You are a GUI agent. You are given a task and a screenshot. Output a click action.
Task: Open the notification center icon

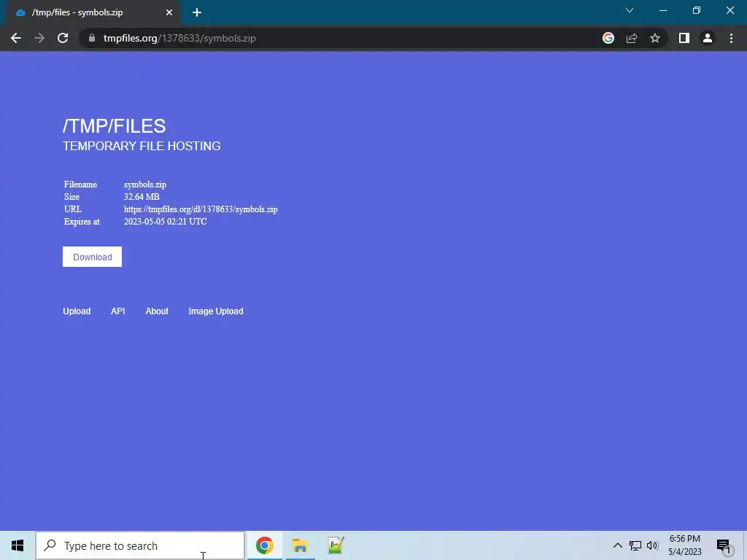pyautogui.click(x=724, y=545)
